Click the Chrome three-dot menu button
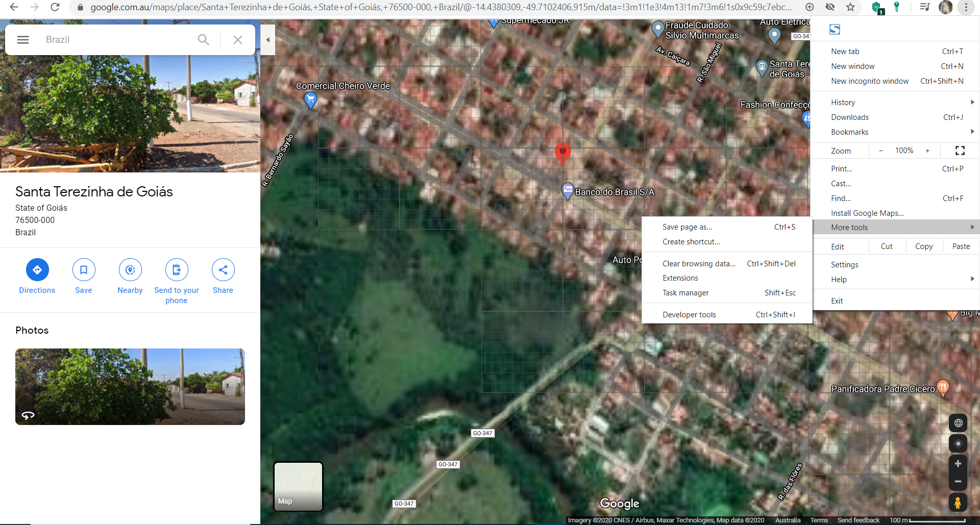The image size is (980, 525). coord(966,7)
